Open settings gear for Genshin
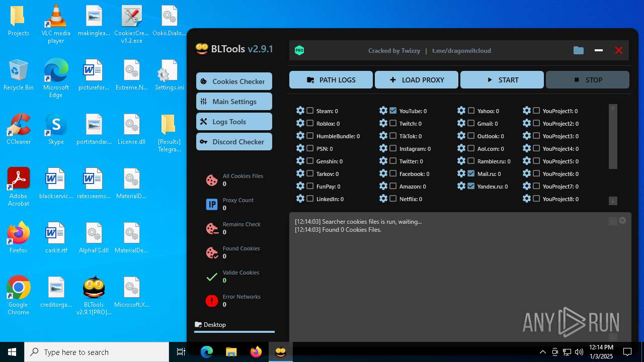The width and height of the screenshot is (644, 362). [x=300, y=161]
